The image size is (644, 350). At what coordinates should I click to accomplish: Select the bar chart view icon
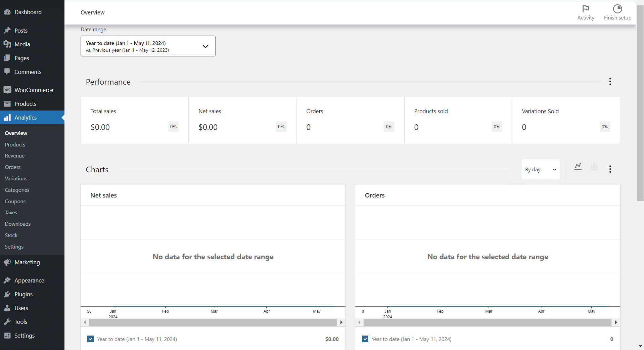coord(594,167)
